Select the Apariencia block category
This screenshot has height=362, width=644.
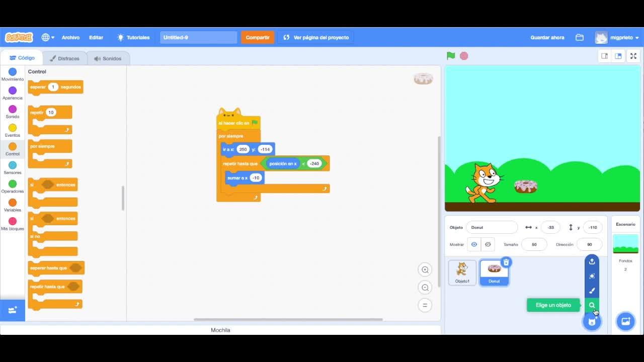13,94
